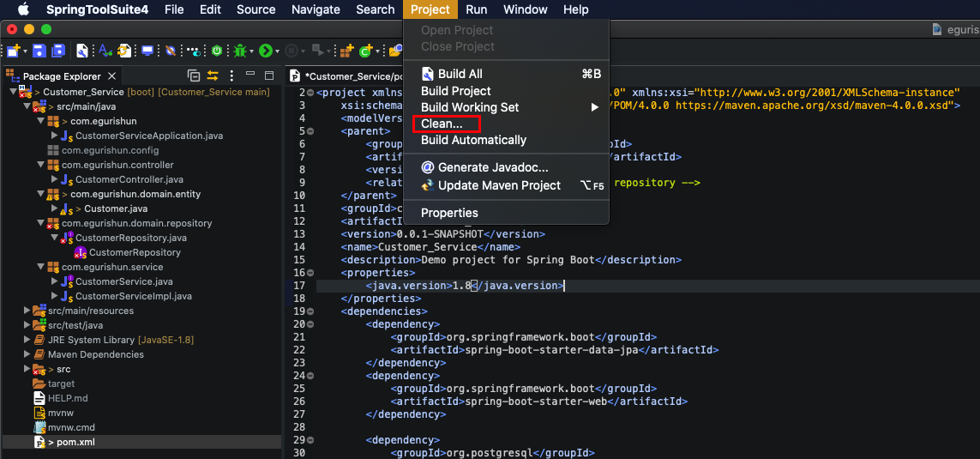Open dropdown arrow next to Run icon
Screen dimensions: 980x459
[277, 51]
